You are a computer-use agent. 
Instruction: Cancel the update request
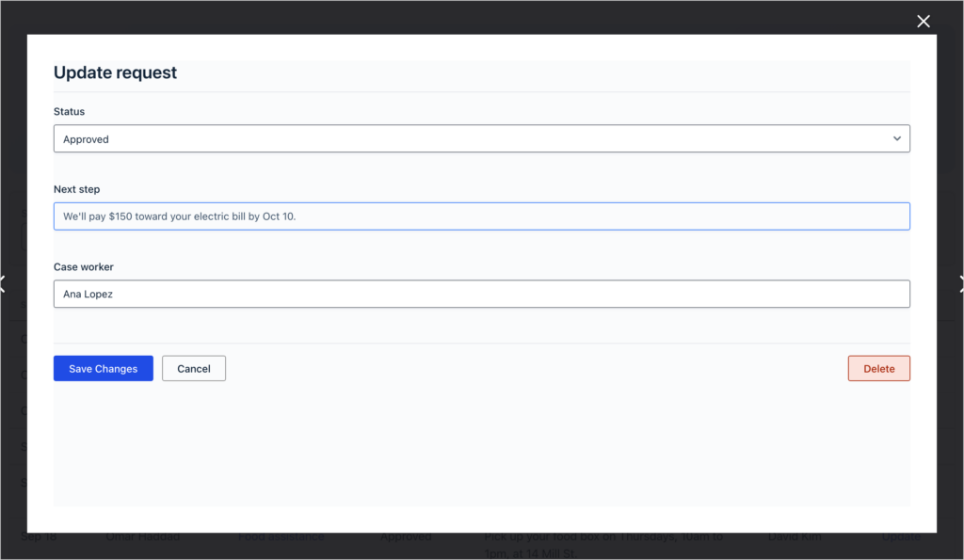pyautogui.click(x=194, y=368)
